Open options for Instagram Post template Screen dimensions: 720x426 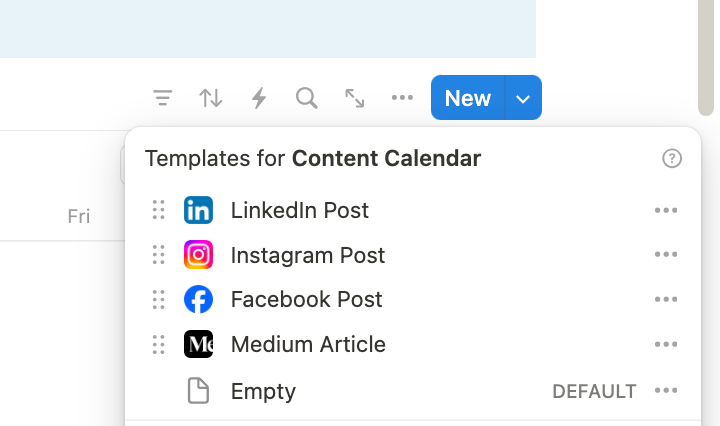(x=666, y=255)
